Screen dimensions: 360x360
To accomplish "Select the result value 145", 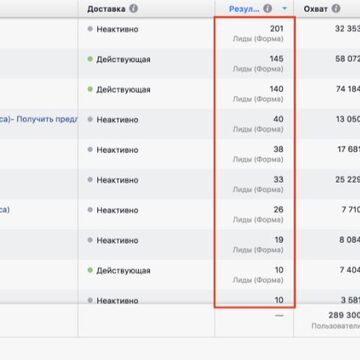I will [277, 59].
